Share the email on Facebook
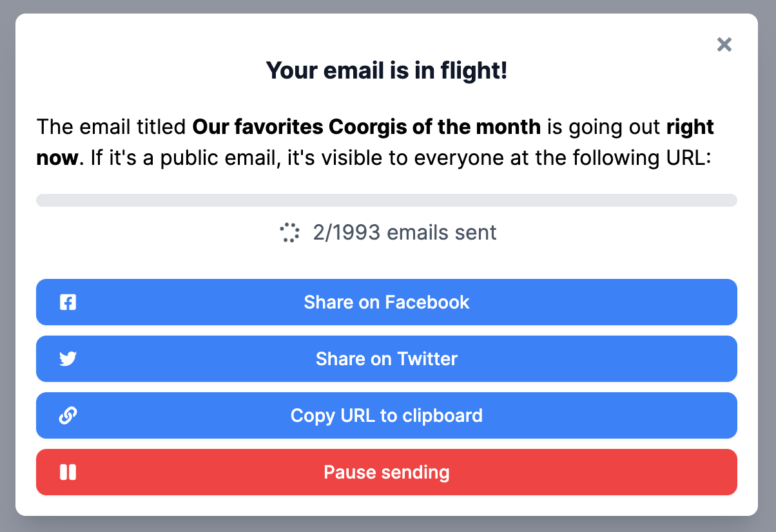 point(387,302)
